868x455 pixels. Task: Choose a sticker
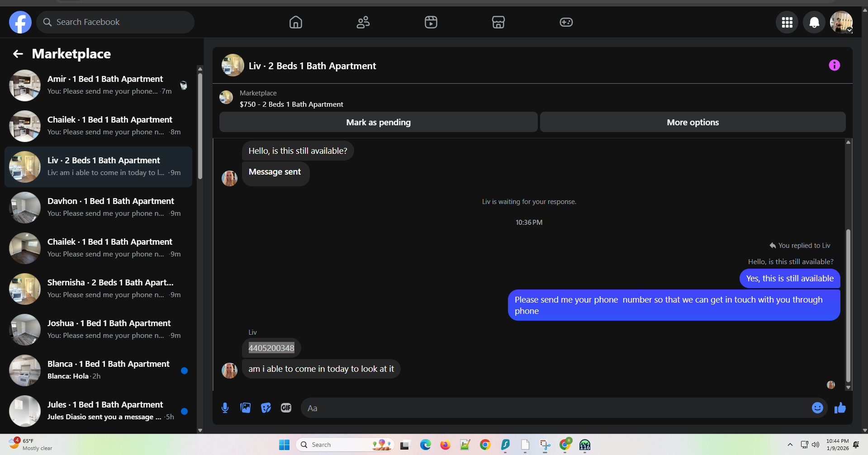point(266,408)
